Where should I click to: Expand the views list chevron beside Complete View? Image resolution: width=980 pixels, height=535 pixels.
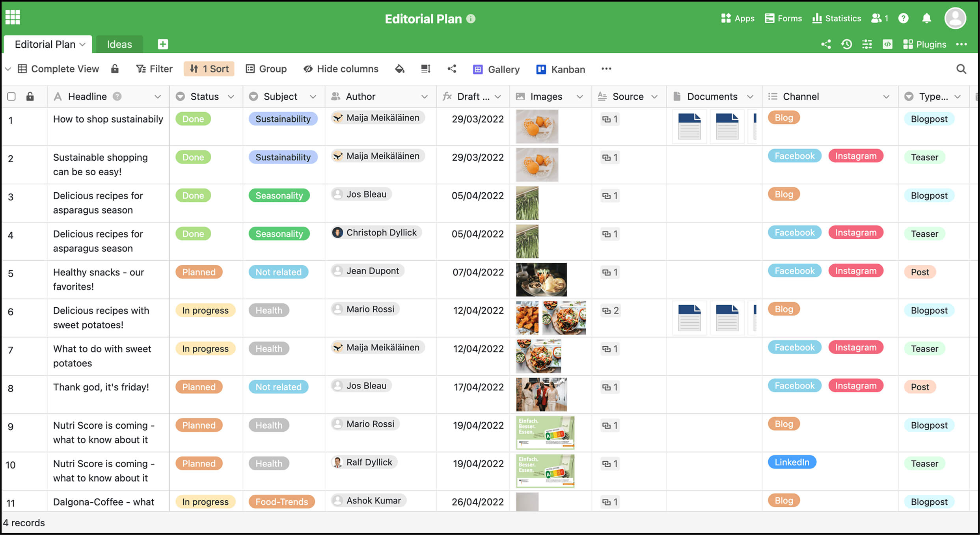point(7,69)
